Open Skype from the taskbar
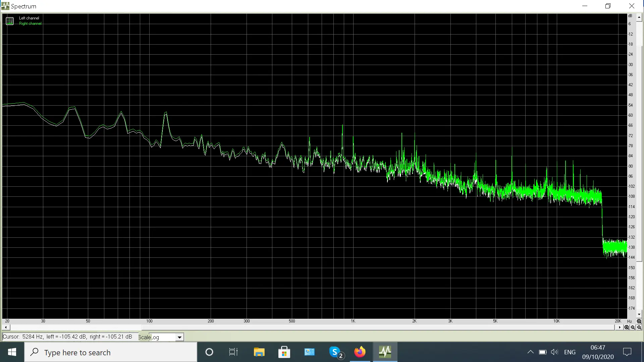This screenshot has height=362, width=644. point(335,352)
